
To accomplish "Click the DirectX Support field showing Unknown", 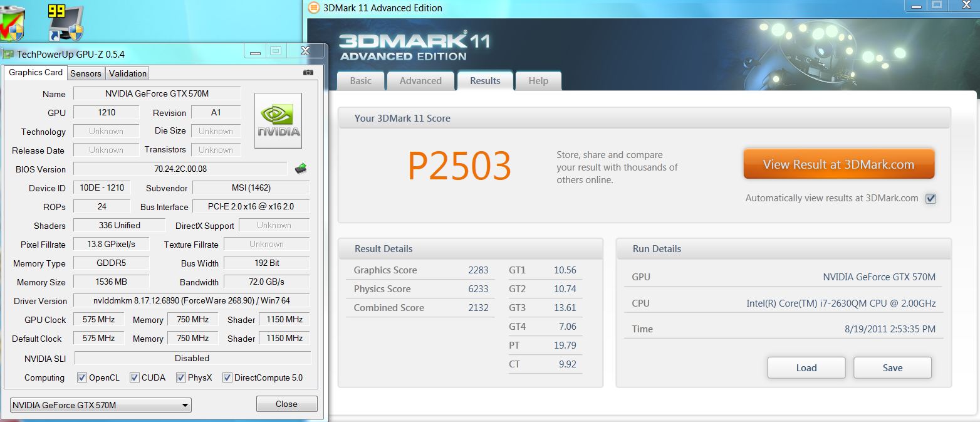I will tap(274, 225).
